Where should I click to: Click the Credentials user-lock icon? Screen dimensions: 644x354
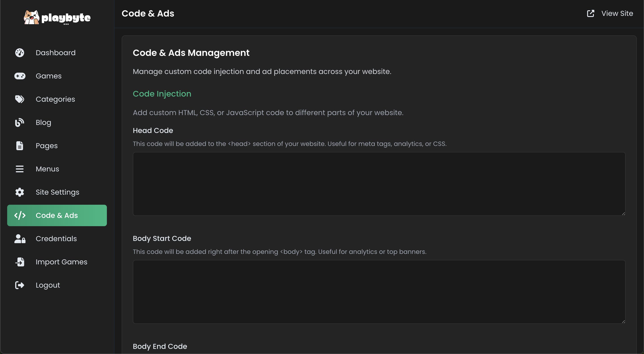coord(20,239)
